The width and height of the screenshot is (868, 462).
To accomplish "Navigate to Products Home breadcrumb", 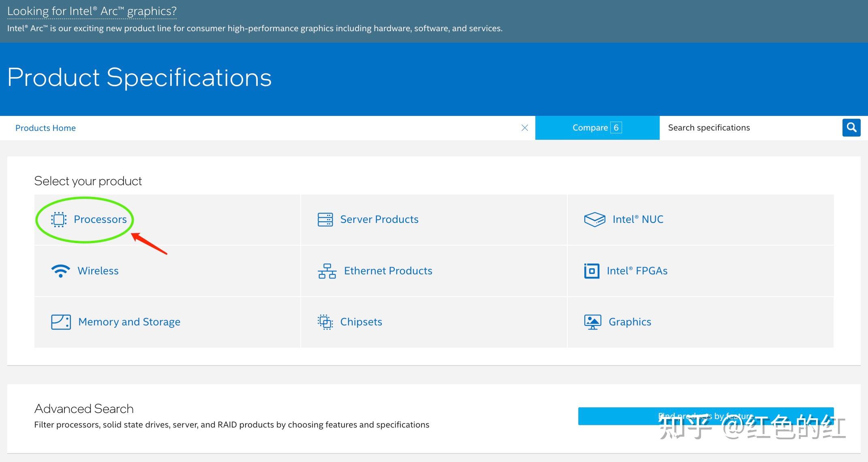I will pos(45,128).
